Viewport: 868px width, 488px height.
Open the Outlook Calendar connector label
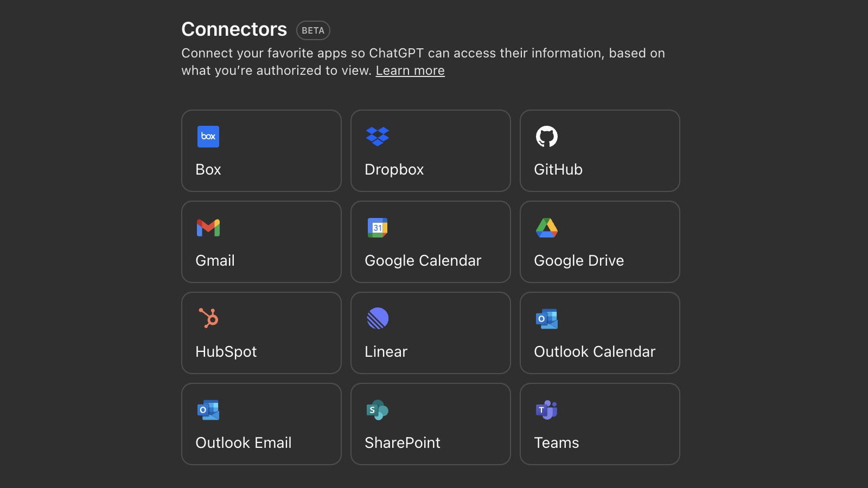(595, 352)
